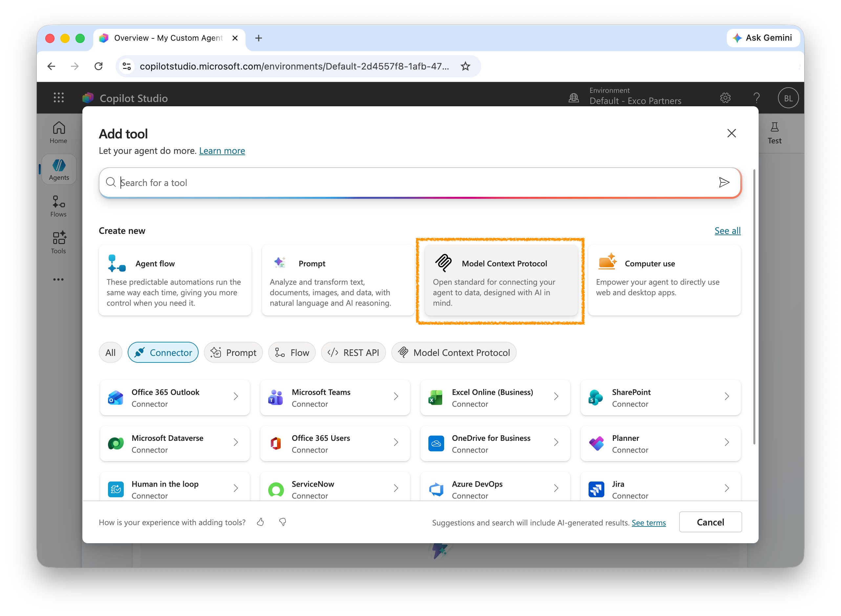Image resolution: width=841 pixels, height=616 pixels.
Task: Click the Copilot Studio logo icon
Action: (x=88, y=98)
